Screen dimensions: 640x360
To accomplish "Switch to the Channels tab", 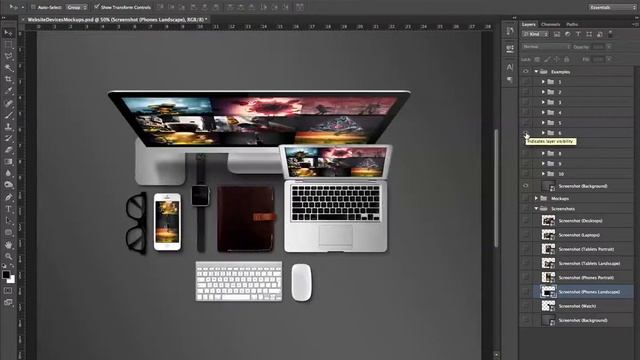I will [550, 24].
